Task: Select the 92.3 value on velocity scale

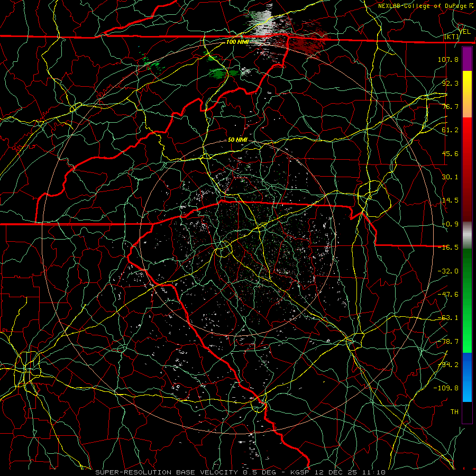Action: [x=450, y=83]
